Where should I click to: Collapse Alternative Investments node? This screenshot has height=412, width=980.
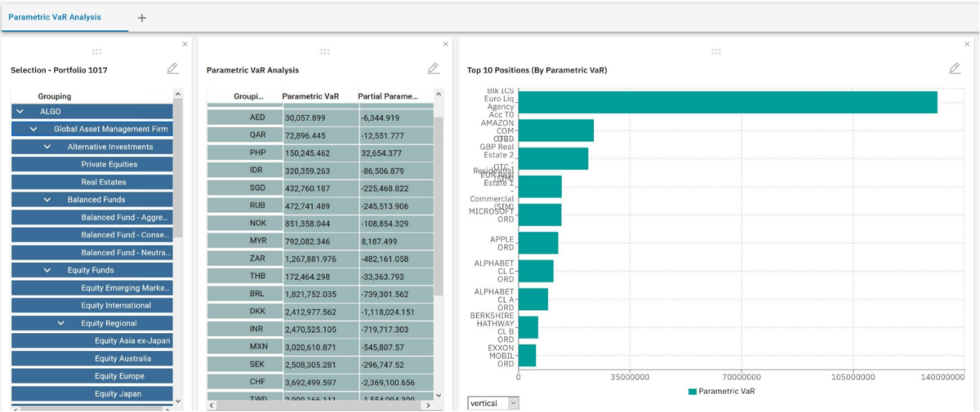[x=47, y=147]
